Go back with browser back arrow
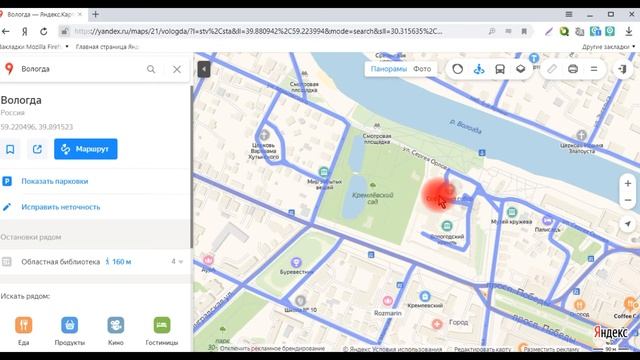Viewport: 640px width, 360px height. click(6, 31)
